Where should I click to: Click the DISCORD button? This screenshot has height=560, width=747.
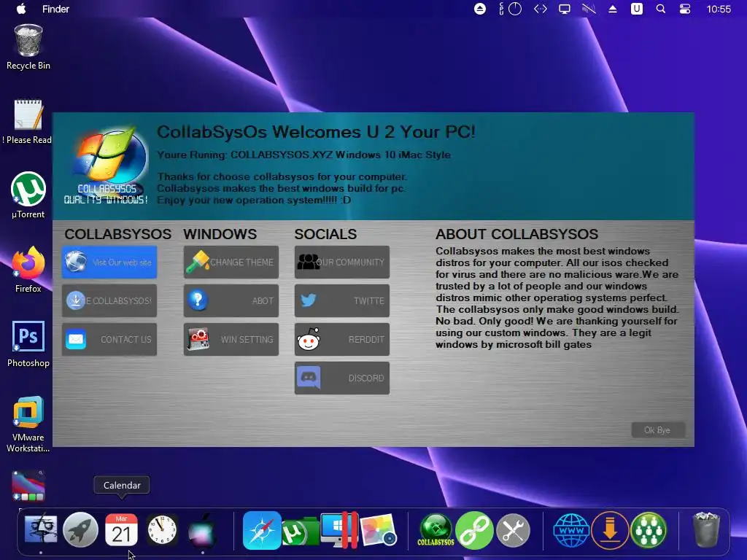(x=342, y=378)
